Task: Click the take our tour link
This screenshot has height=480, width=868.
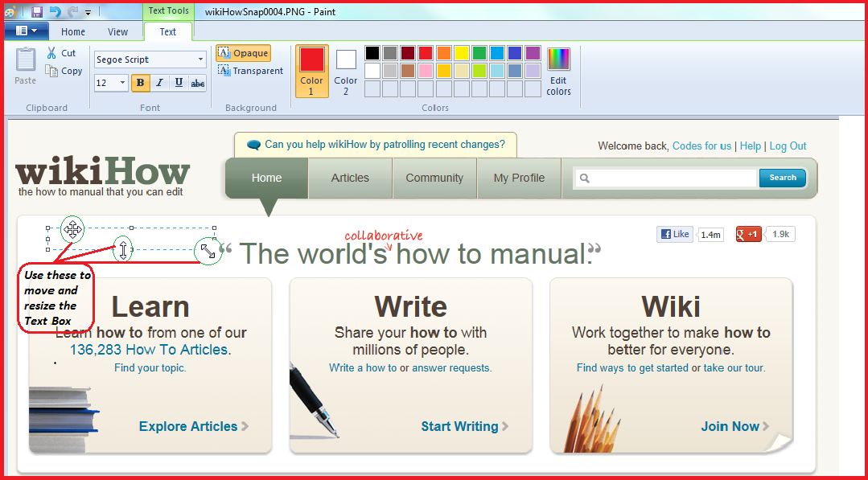Action: 734,367
